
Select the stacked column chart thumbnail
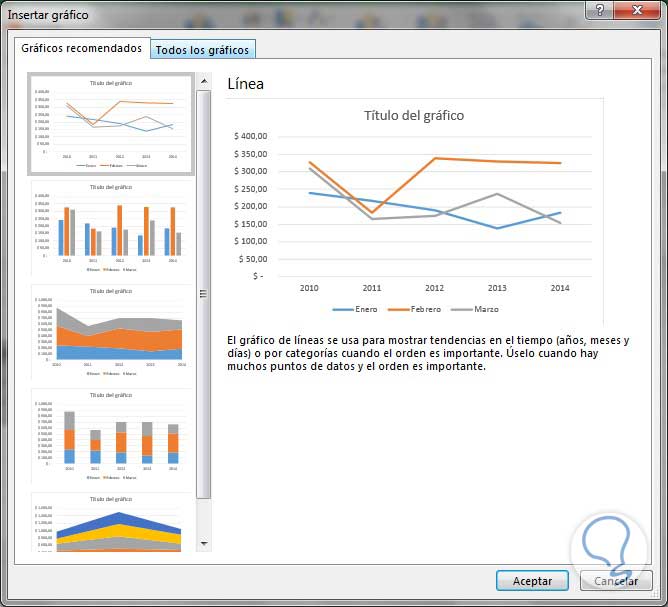pyautogui.click(x=111, y=436)
